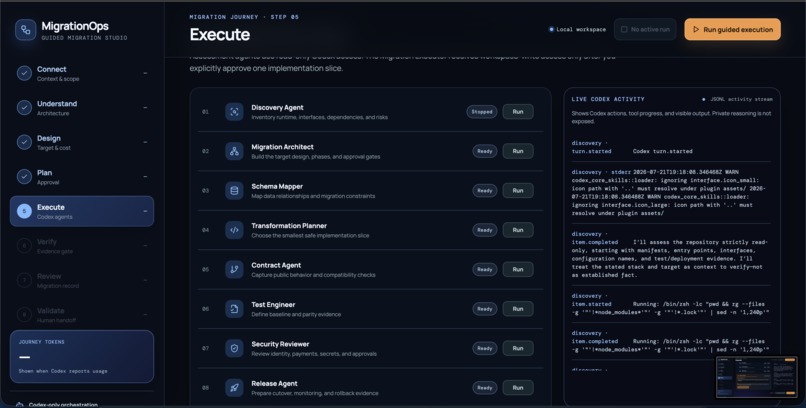This screenshot has height=408, width=806.
Task: Open the Connect step in the sidebar
Action: coord(82,73)
